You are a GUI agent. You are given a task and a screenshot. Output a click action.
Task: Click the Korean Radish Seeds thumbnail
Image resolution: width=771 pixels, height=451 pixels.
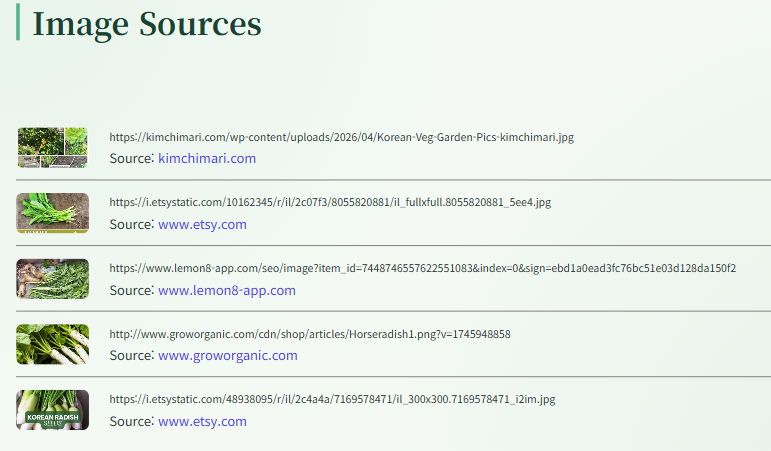(53, 410)
